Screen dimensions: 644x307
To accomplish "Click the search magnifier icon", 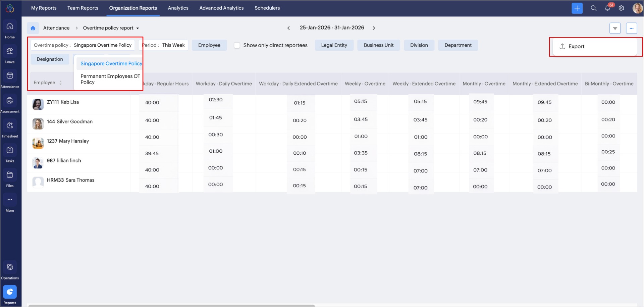I will [593, 8].
